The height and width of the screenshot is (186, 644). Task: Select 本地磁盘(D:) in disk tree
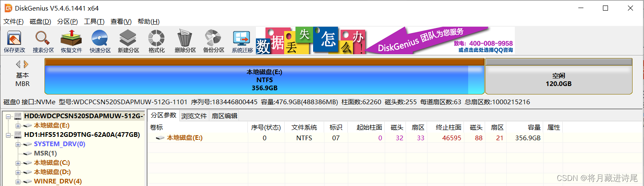pyautogui.click(x=52, y=172)
